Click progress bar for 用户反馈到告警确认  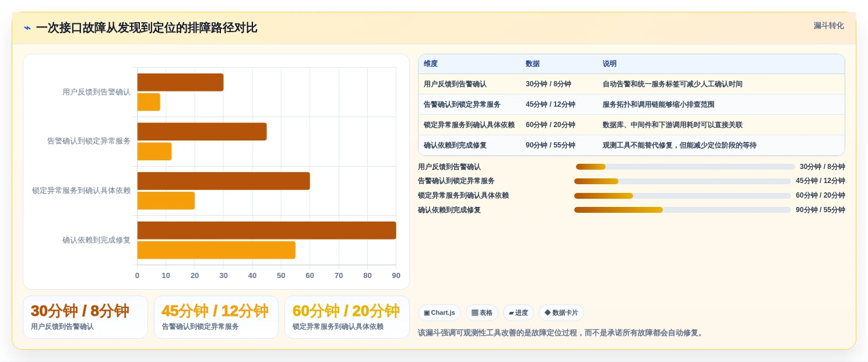686,167
